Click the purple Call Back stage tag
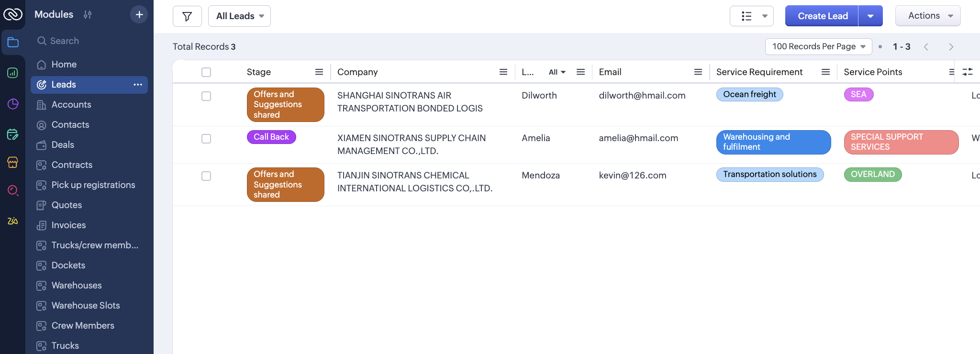Screen dimensions: 980x354 tap(271, 137)
